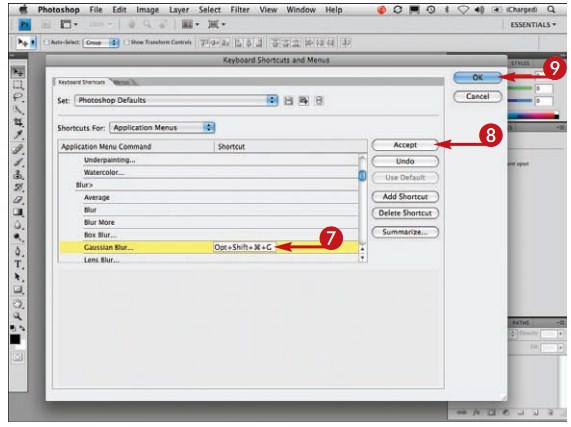Click the Gaussian Blur shortcut input field
Image resolution: width=571 pixels, height=427 pixels.
coord(244,247)
